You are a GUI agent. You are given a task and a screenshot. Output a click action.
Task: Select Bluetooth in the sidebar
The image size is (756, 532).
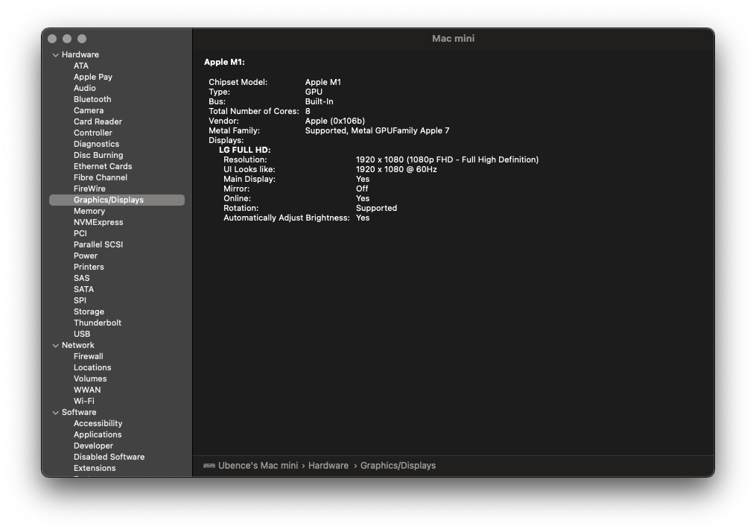tap(92, 99)
